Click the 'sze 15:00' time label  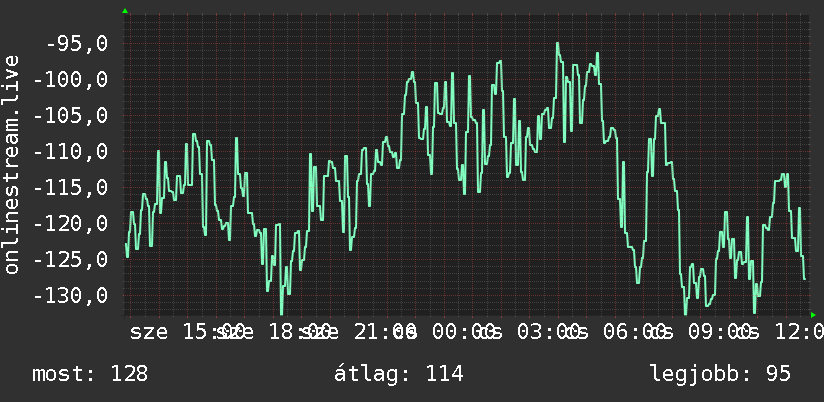click(187, 332)
